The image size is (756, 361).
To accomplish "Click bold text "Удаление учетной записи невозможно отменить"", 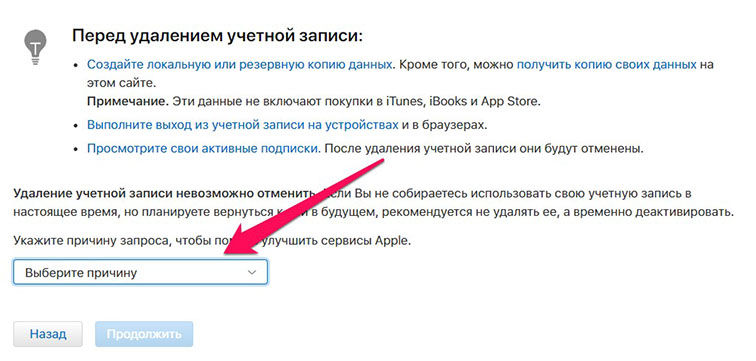I will point(164,193).
